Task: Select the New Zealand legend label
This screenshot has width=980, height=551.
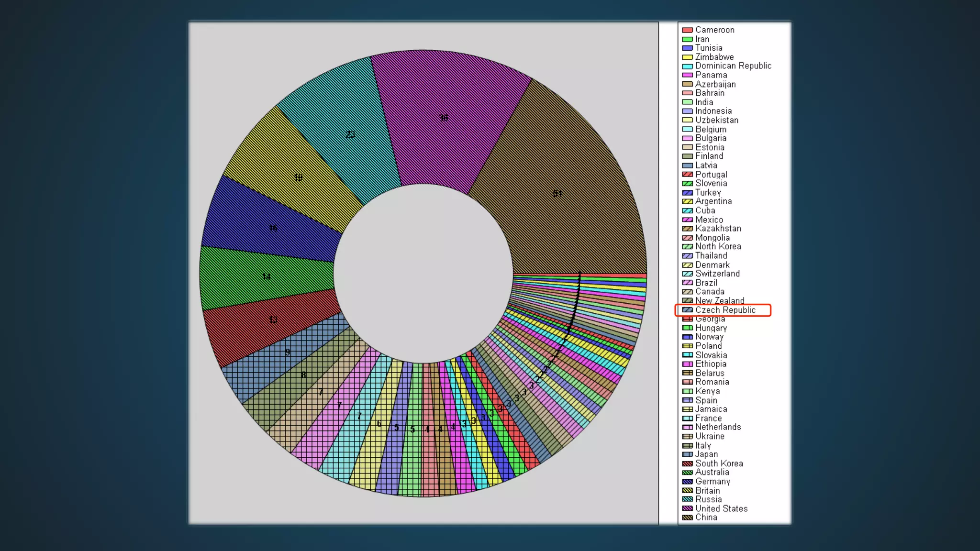Action: (719, 301)
